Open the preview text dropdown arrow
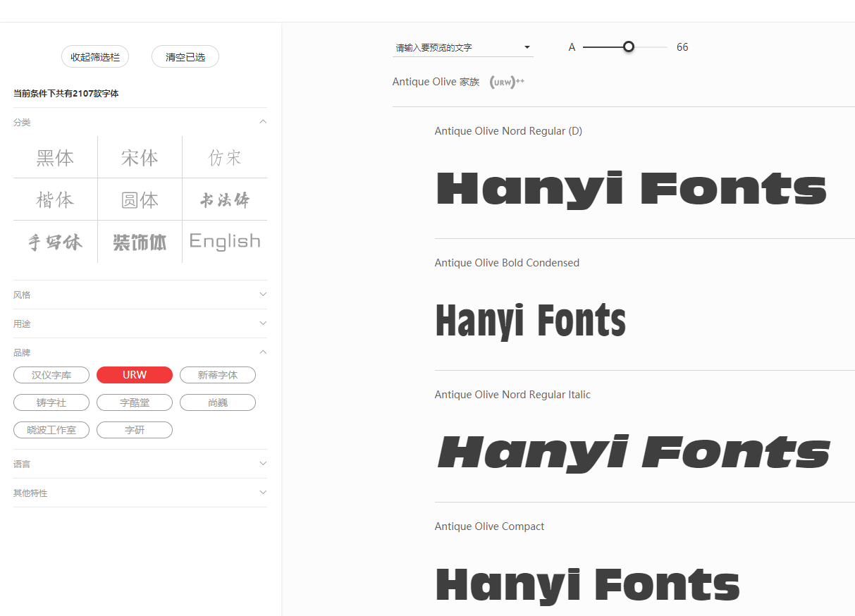This screenshot has height=616, width=855. 527,47
